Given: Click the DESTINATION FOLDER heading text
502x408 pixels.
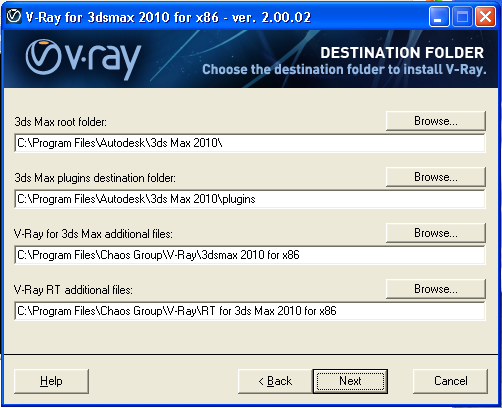Looking at the screenshot, I should 402,53.
